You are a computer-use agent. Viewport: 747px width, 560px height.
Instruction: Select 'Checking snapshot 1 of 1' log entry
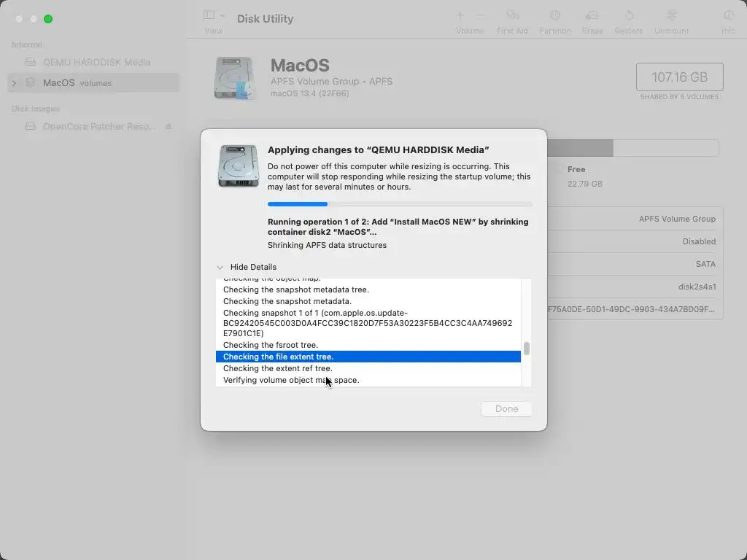click(x=368, y=323)
